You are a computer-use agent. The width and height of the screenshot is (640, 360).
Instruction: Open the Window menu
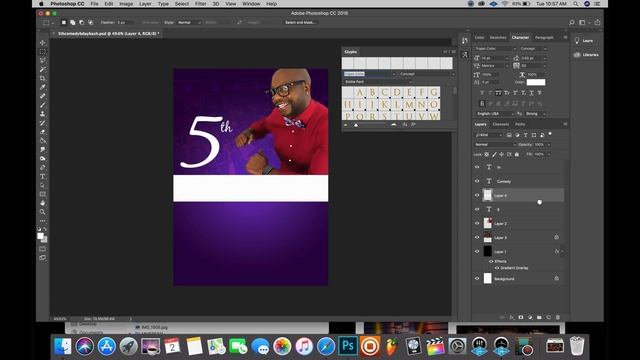click(251, 4)
